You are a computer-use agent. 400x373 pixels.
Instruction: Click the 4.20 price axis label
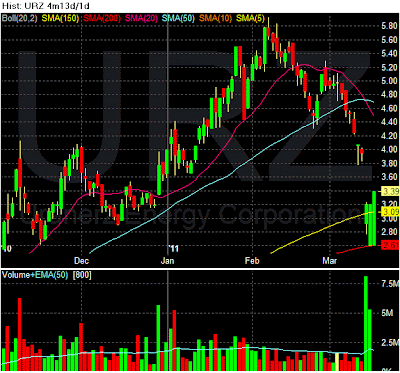point(388,136)
